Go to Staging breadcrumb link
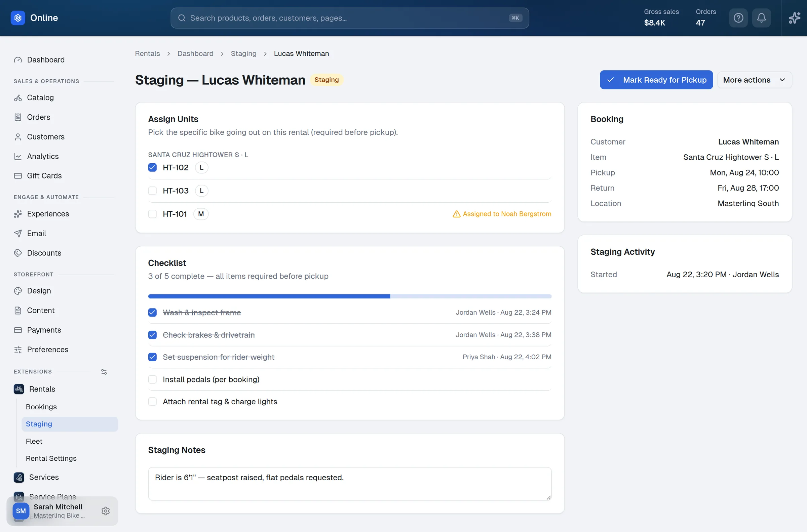 point(243,54)
